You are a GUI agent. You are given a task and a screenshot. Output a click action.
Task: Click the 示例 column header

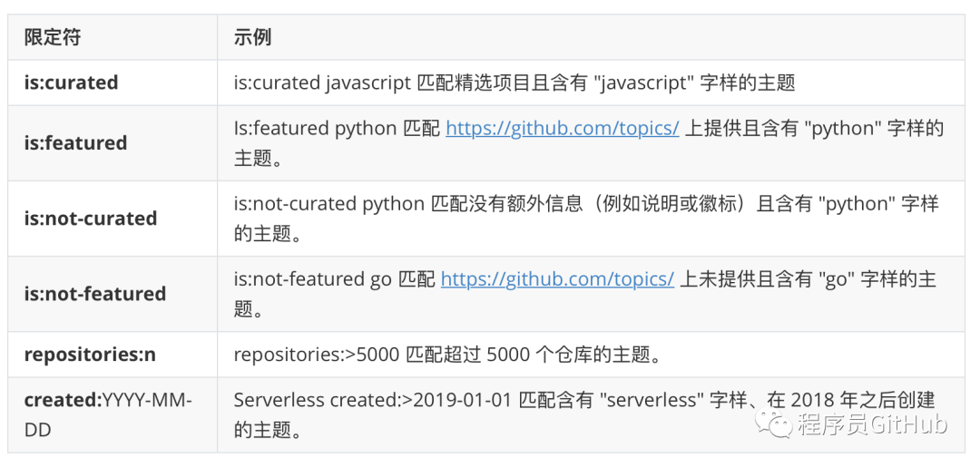pos(252,37)
